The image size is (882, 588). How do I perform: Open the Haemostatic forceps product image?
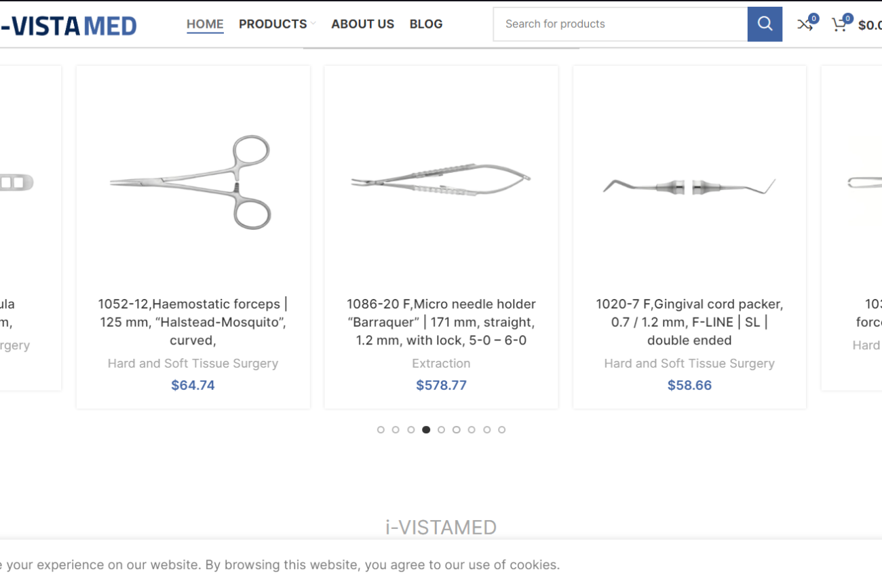pos(193,182)
